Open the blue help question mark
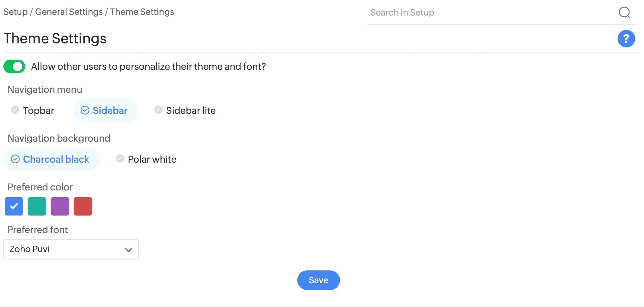This screenshot has width=644, height=307. (626, 39)
